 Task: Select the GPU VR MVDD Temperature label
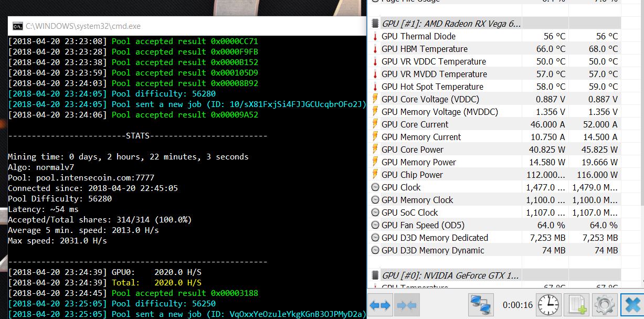434,74
